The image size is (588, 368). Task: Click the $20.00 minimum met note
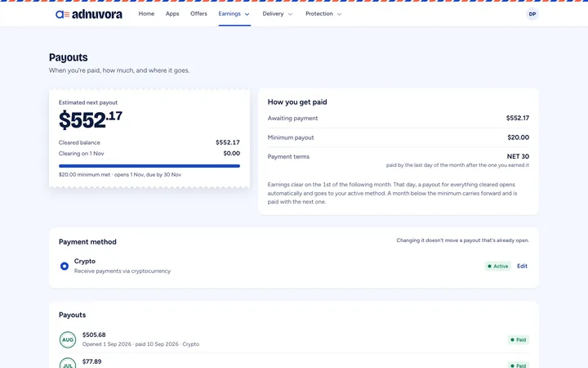(x=120, y=175)
